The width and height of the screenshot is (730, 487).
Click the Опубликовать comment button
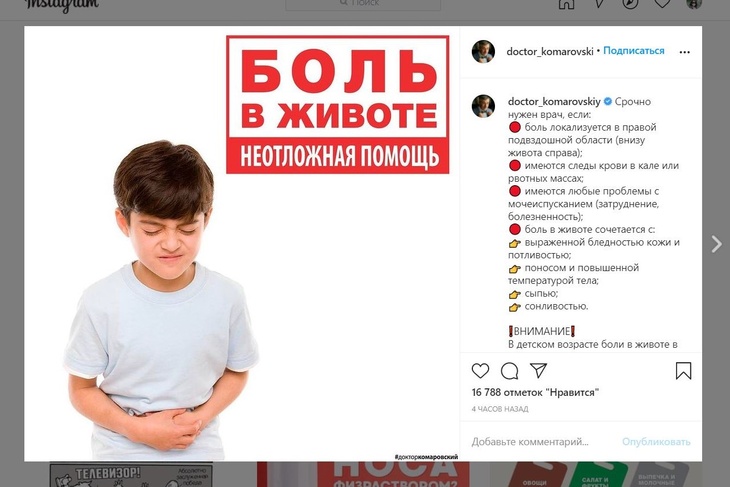pos(656,441)
